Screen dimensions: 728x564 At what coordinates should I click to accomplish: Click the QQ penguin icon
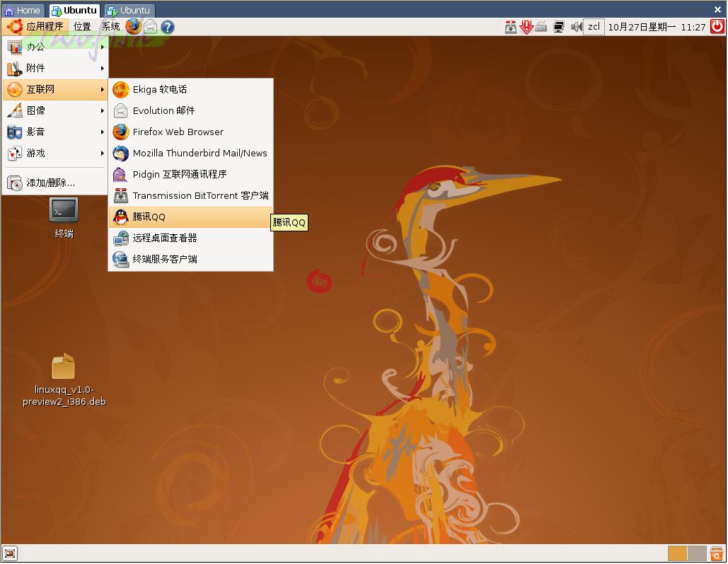121,217
